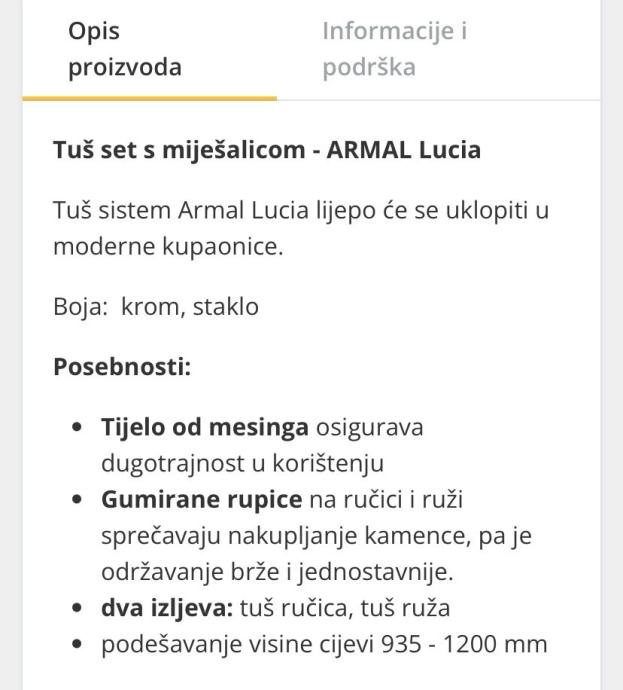Select the colour value krom, staklo
Image resolution: width=623 pixels, height=690 pixels.
tap(190, 306)
